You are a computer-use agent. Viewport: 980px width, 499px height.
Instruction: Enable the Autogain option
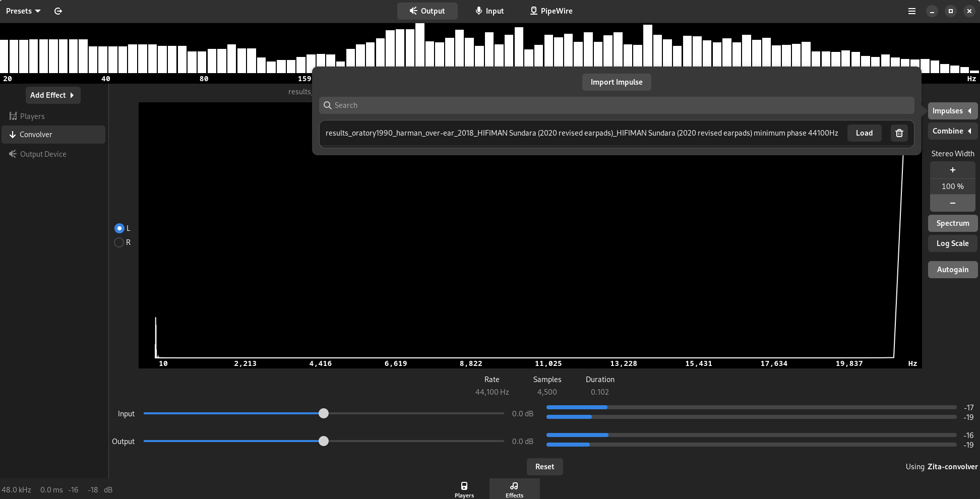click(952, 270)
